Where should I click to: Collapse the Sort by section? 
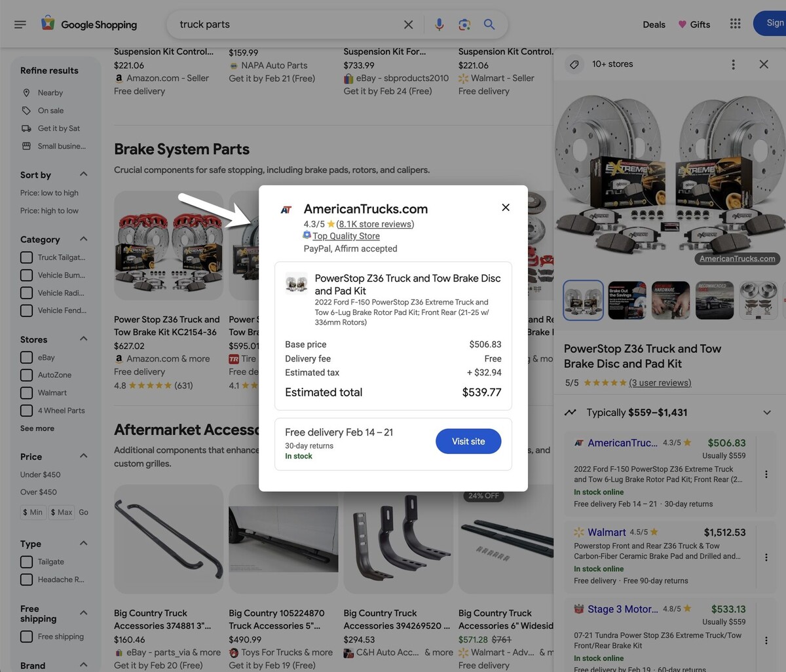pyautogui.click(x=83, y=174)
